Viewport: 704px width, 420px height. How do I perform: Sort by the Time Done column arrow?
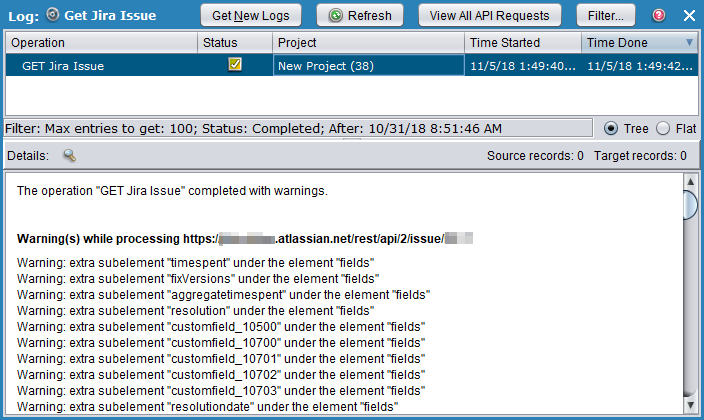point(689,43)
